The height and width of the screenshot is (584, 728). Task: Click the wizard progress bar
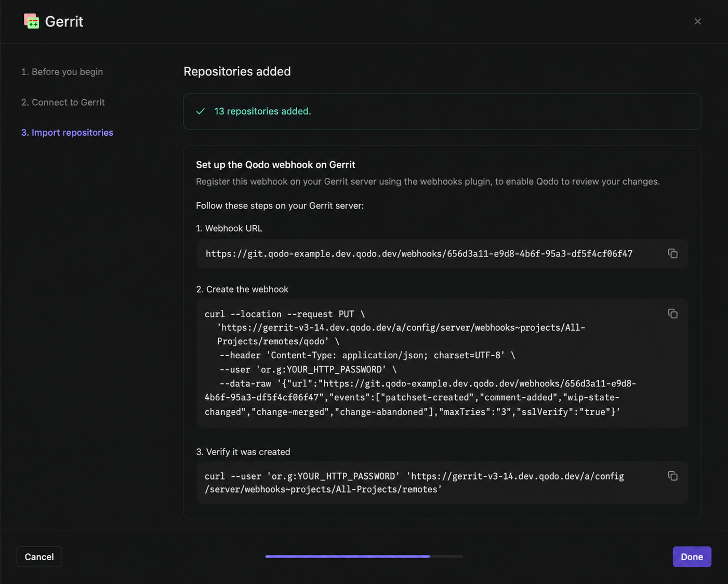(364, 556)
